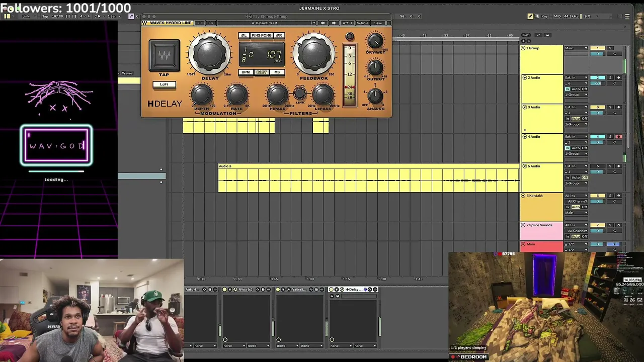Click the Setup A button

(362, 23)
